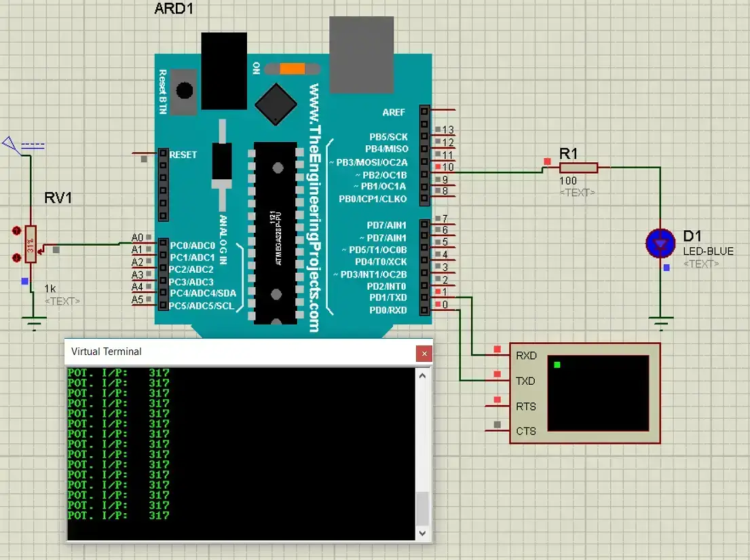Viewport: 750px width, 560px height.
Task: Click the <TEXT> placeholder under R1
Action: click(578, 193)
